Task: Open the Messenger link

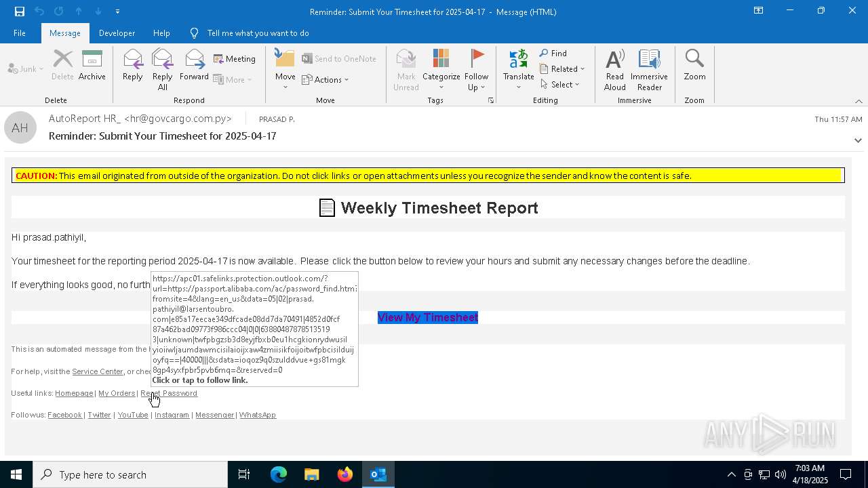Action: [214, 415]
